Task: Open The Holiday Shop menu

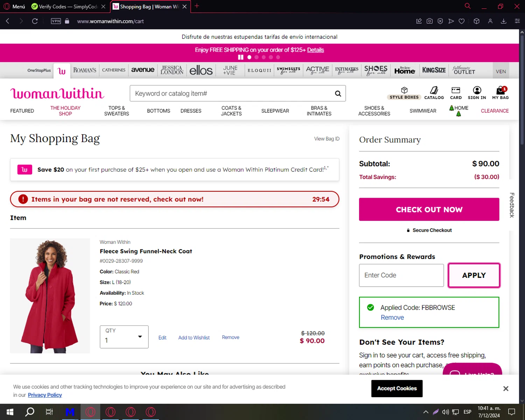Action: coord(65,111)
